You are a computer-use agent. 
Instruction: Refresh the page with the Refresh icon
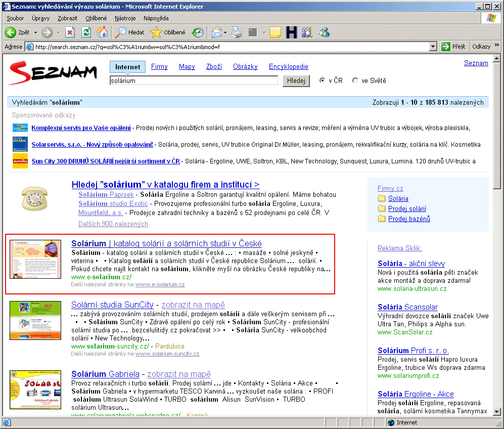pos(86,32)
